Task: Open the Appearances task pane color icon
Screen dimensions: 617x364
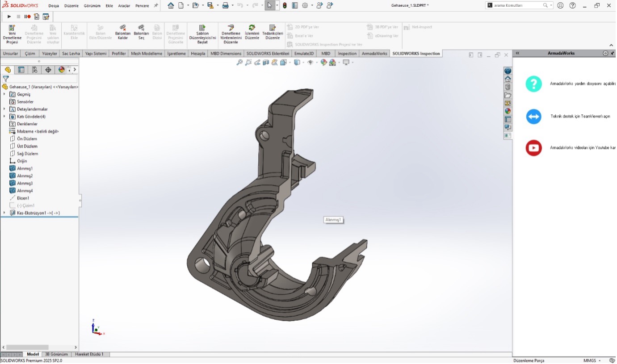Action: 508,111
